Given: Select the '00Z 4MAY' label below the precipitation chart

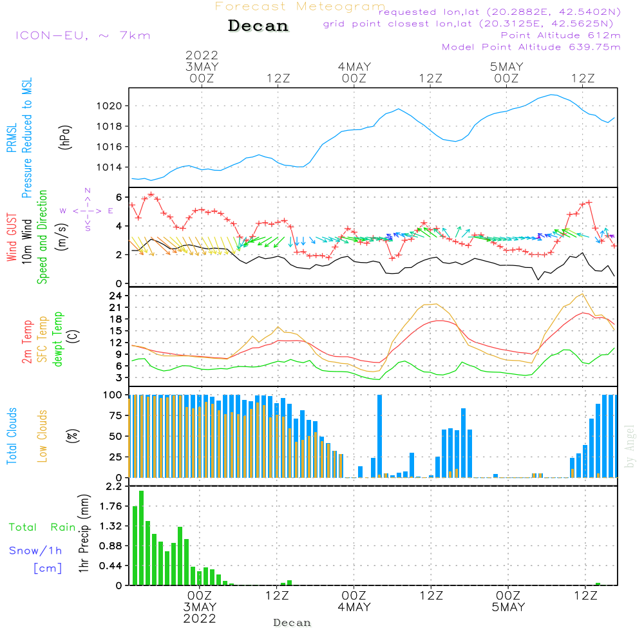Looking at the screenshot, I should pyautogui.click(x=354, y=601).
